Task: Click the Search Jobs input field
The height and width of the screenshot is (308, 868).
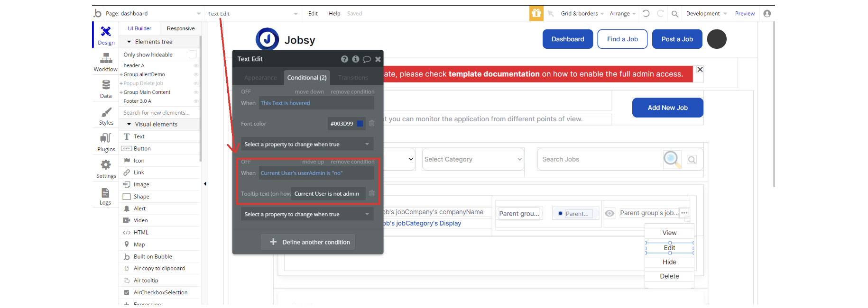Action: (x=600, y=159)
